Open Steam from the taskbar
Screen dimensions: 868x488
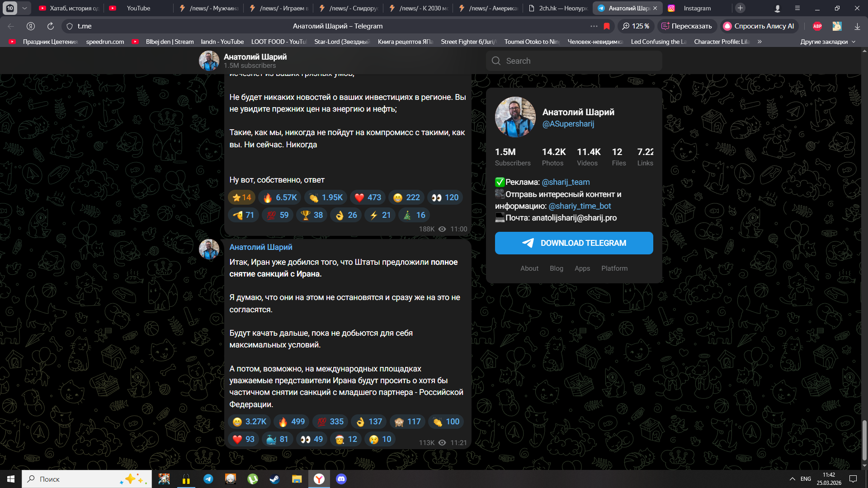tap(274, 479)
